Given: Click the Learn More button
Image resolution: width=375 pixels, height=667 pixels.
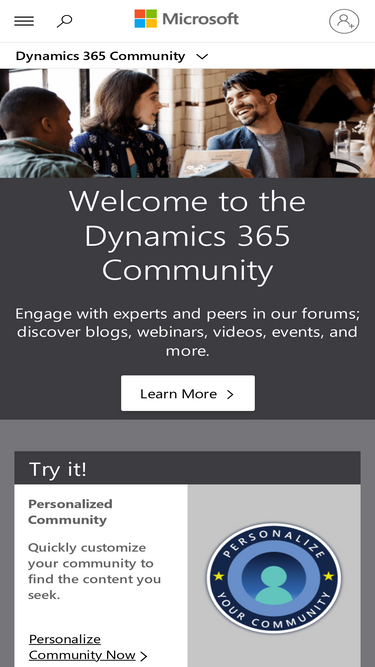Looking at the screenshot, I should [x=188, y=393].
